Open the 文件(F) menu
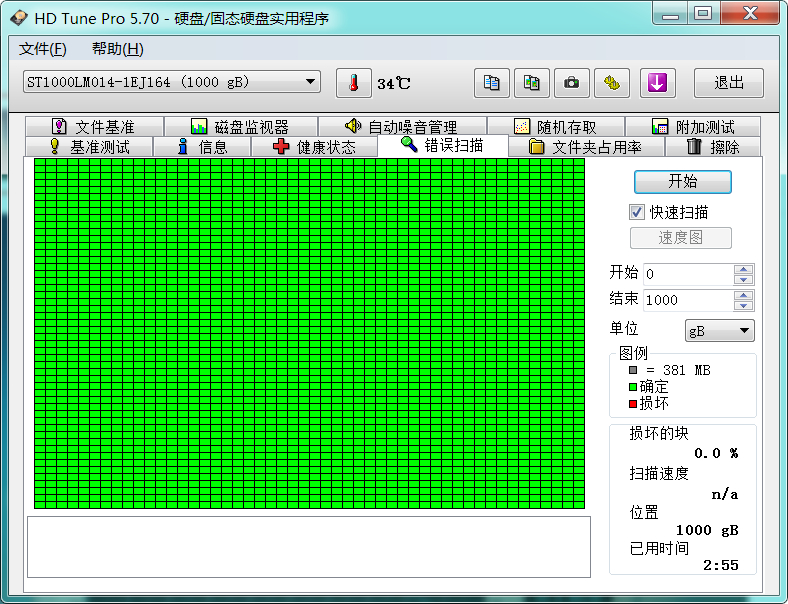 pos(43,49)
